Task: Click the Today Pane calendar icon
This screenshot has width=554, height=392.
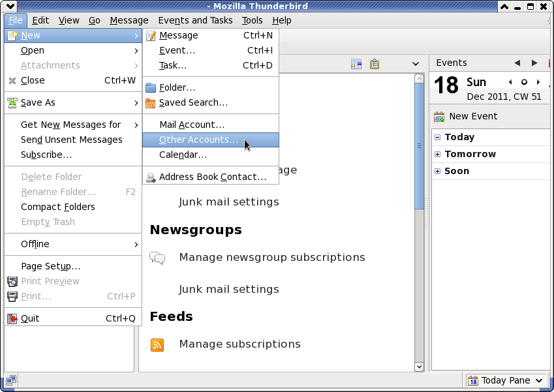Action: (x=472, y=380)
